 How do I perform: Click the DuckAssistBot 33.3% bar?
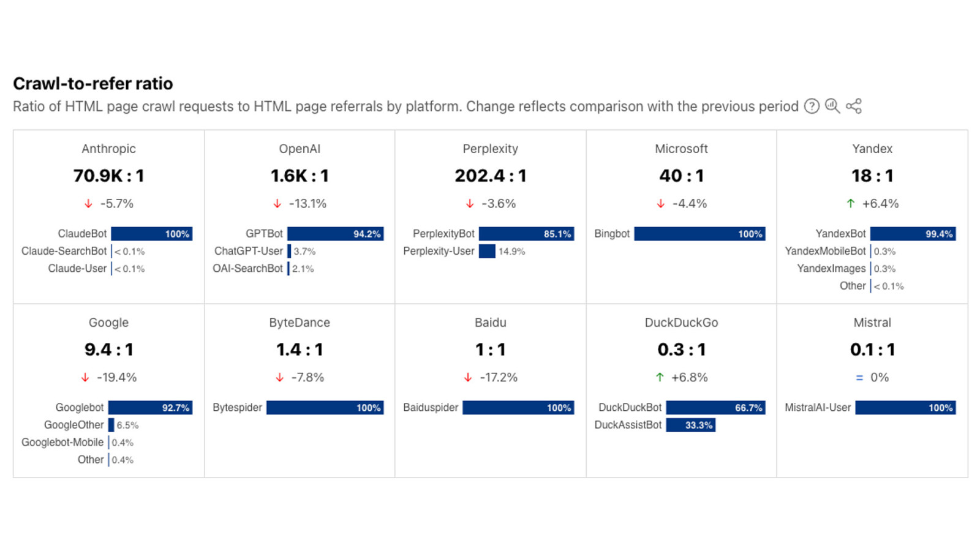coord(690,425)
